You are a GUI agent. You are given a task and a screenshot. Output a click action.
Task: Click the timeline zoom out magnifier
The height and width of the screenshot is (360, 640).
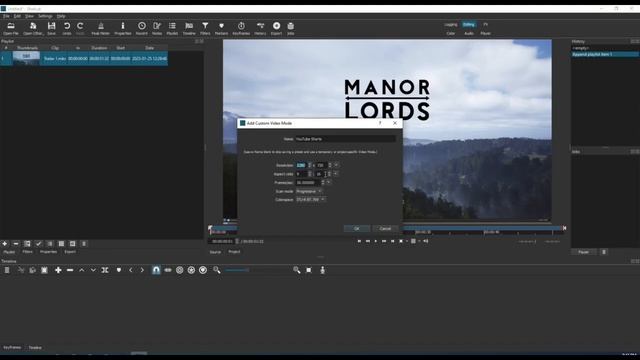click(x=217, y=270)
